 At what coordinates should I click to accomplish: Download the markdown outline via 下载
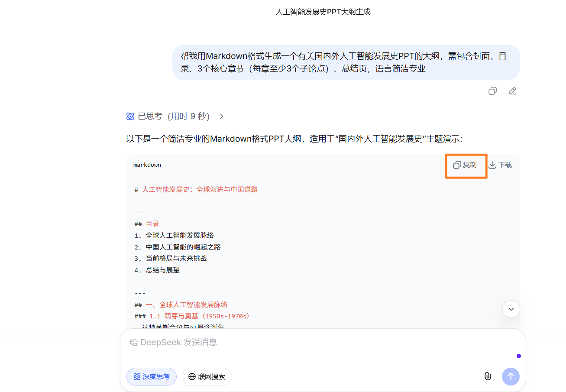(500, 165)
